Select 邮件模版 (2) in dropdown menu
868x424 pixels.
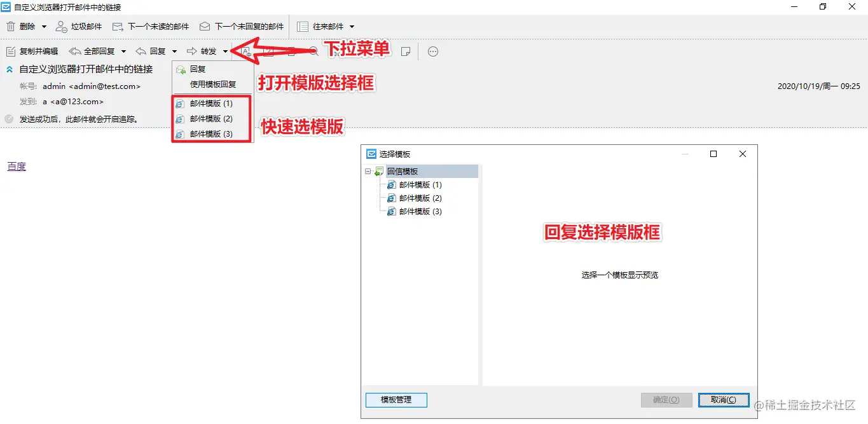[x=212, y=119]
